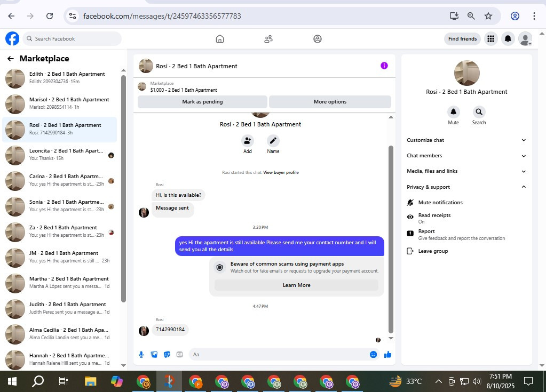This screenshot has width=546, height=392.
Task: Record a voice clip with microphone icon
Action: click(141, 355)
